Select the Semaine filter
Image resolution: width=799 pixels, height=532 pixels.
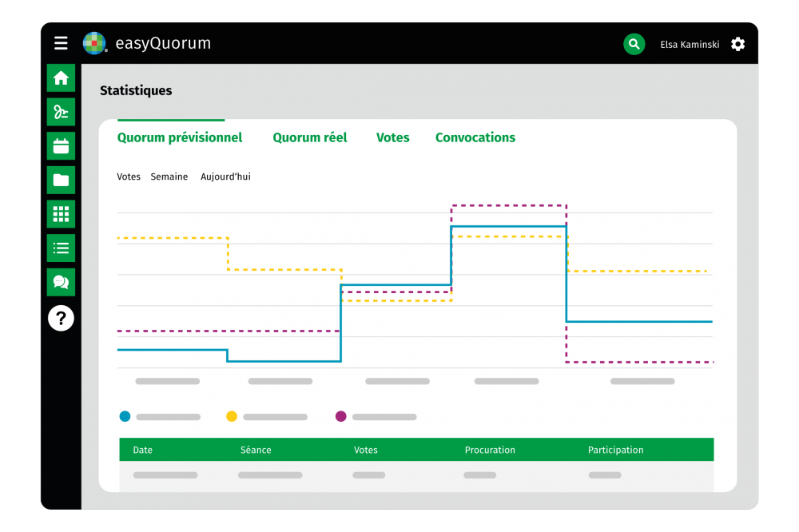point(169,177)
